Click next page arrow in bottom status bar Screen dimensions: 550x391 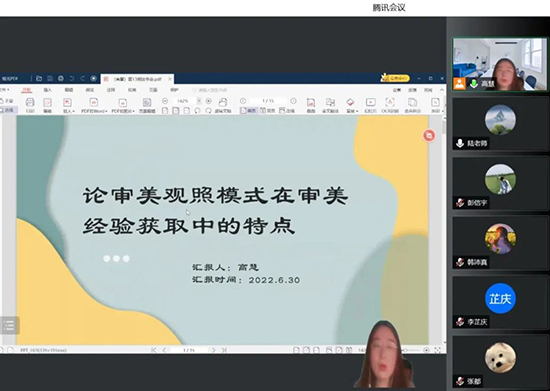(x=213, y=350)
